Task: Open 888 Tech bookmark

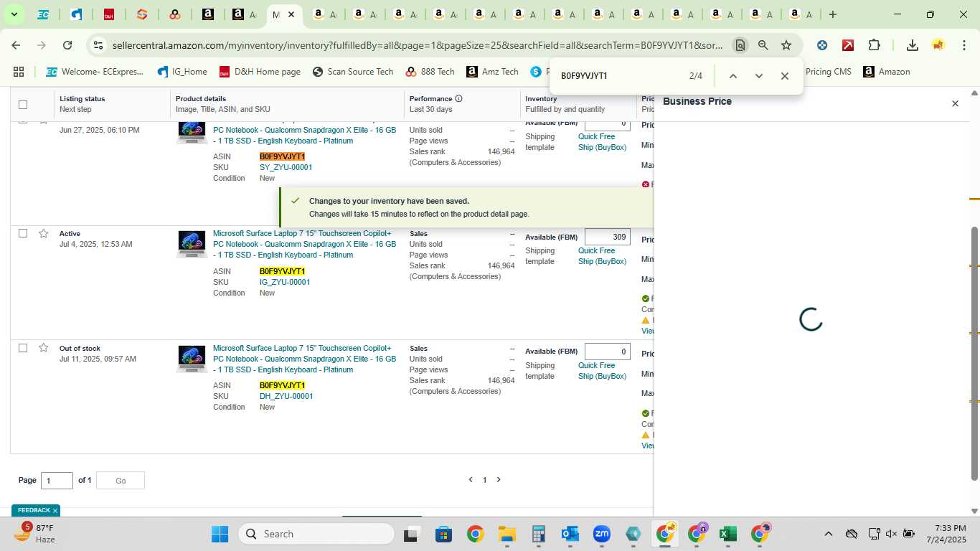Action: click(430, 72)
